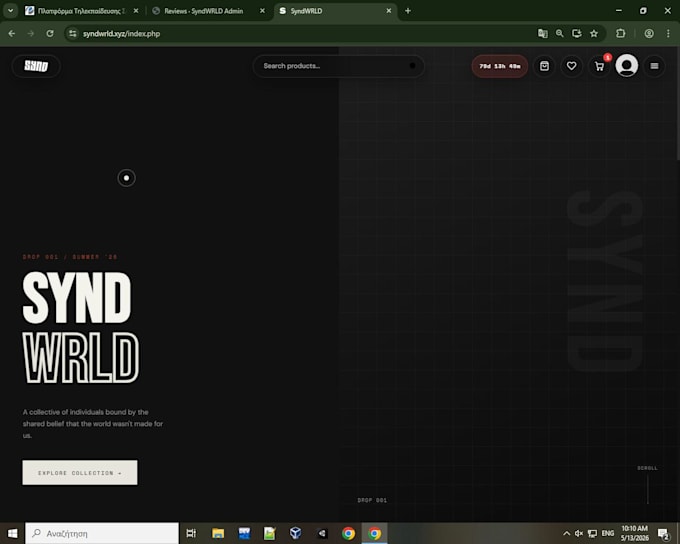Switch to the Reviews - SyndWRLD Admin tab
The height and width of the screenshot is (544, 680).
(x=204, y=11)
